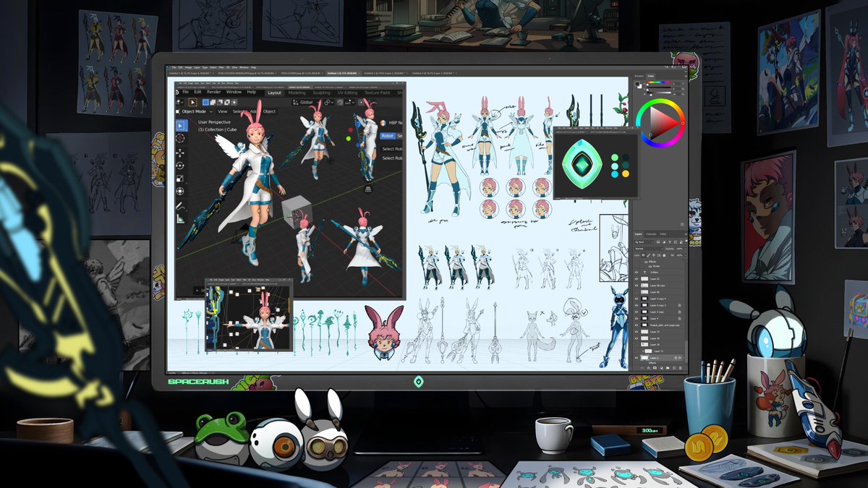Open Blender's UV Editing workspace tab
868x488 pixels.
pos(348,93)
